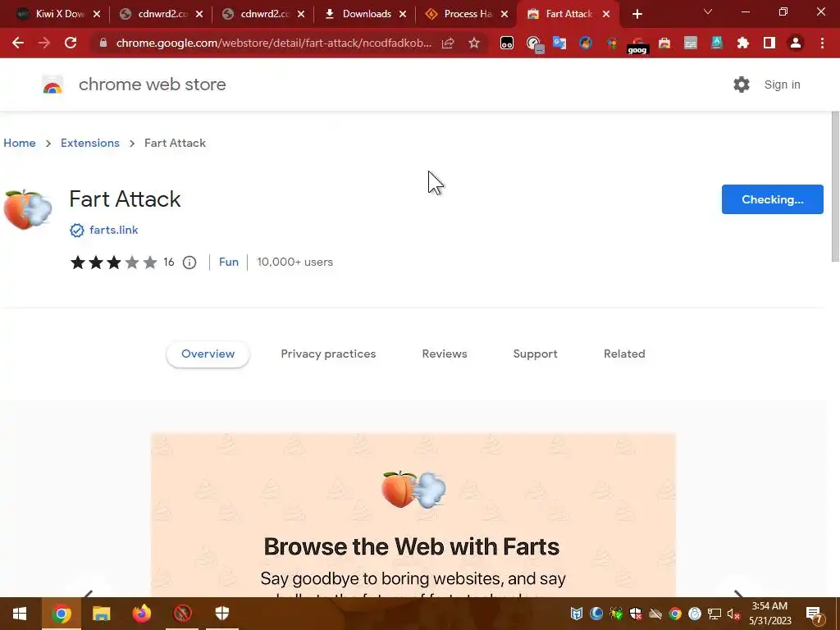Click the Browse the Web with Farts screenshot
The height and width of the screenshot is (630, 840).
[x=413, y=515]
